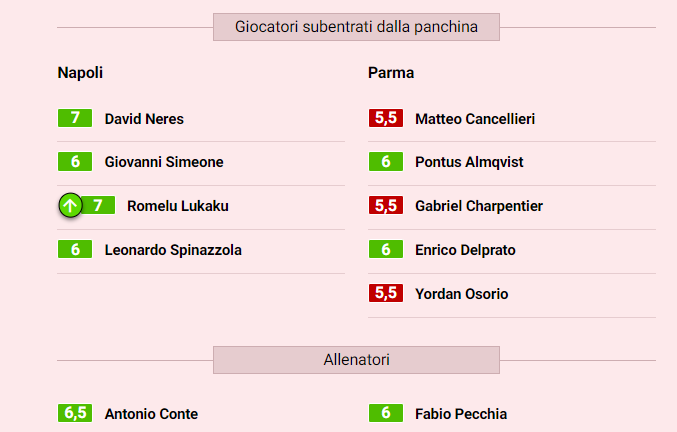The height and width of the screenshot is (432, 677).
Task: Click the Giocatori subentrati dalla panchina header
Action: [x=356, y=27]
